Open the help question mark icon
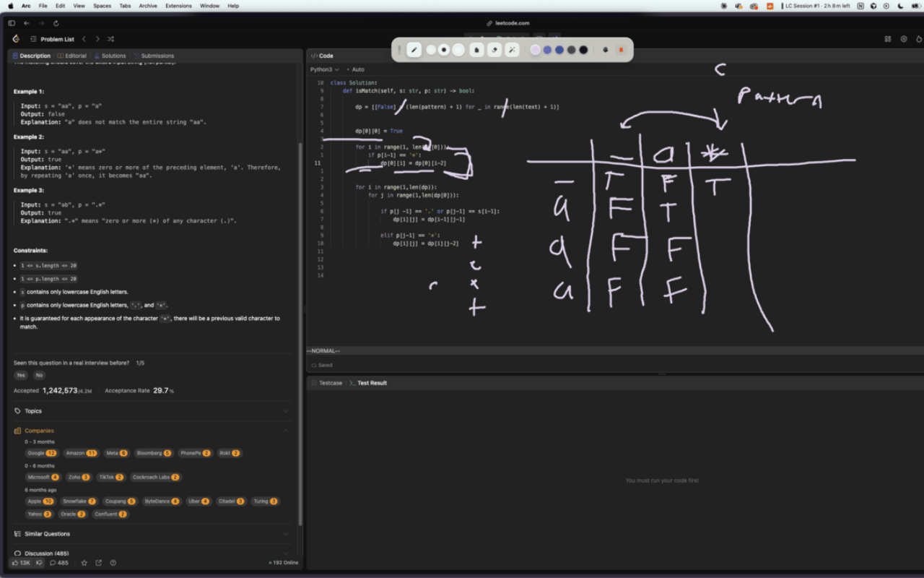 113,563
